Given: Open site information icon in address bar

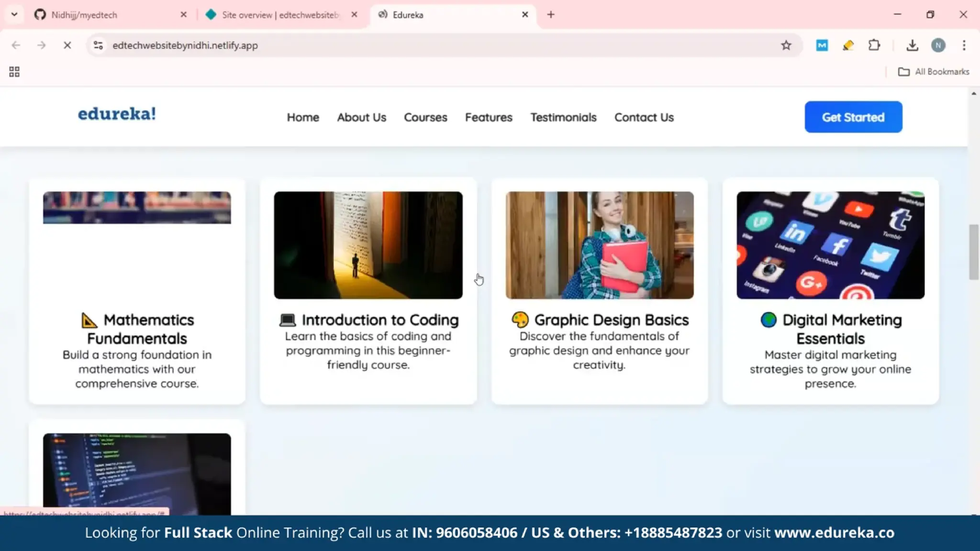Looking at the screenshot, I should tap(98, 45).
